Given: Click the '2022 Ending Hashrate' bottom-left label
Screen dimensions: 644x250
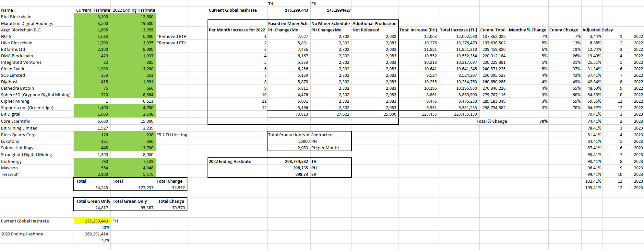Looking at the screenshot, I should coord(22,234).
